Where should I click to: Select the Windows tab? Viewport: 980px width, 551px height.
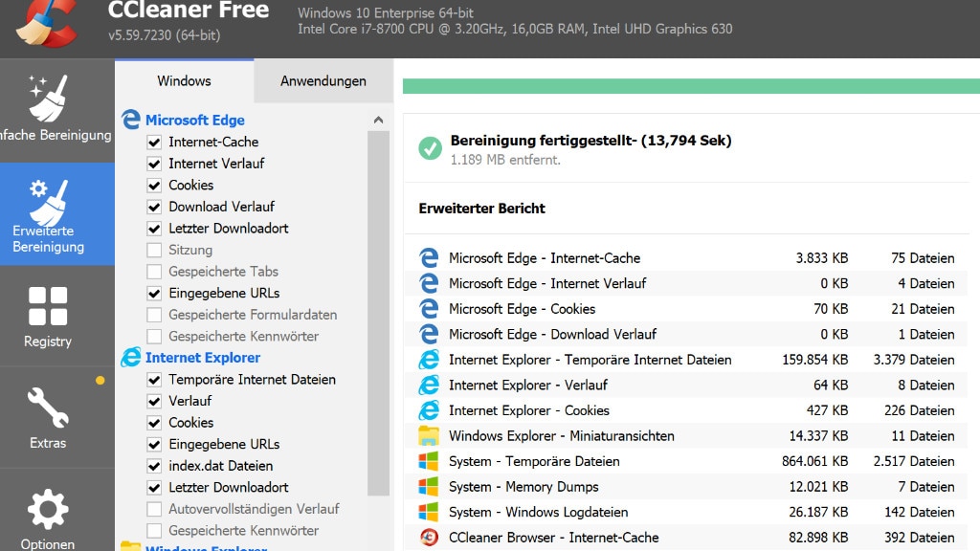(x=183, y=81)
